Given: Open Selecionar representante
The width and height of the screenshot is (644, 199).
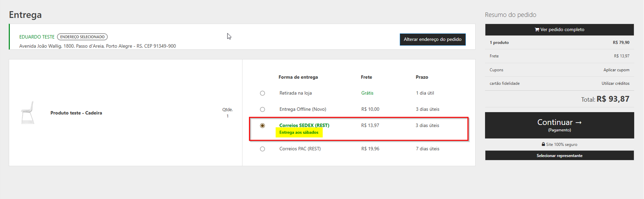Looking at the screenshot, I should pyautogui.click(x=559, y=156).
